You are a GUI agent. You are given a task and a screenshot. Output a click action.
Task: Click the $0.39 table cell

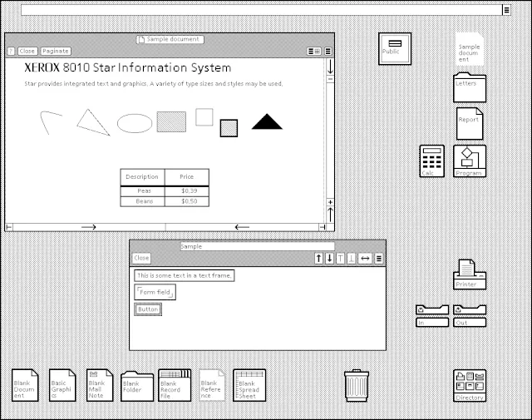pyautogui.click(x=187, y=191)
